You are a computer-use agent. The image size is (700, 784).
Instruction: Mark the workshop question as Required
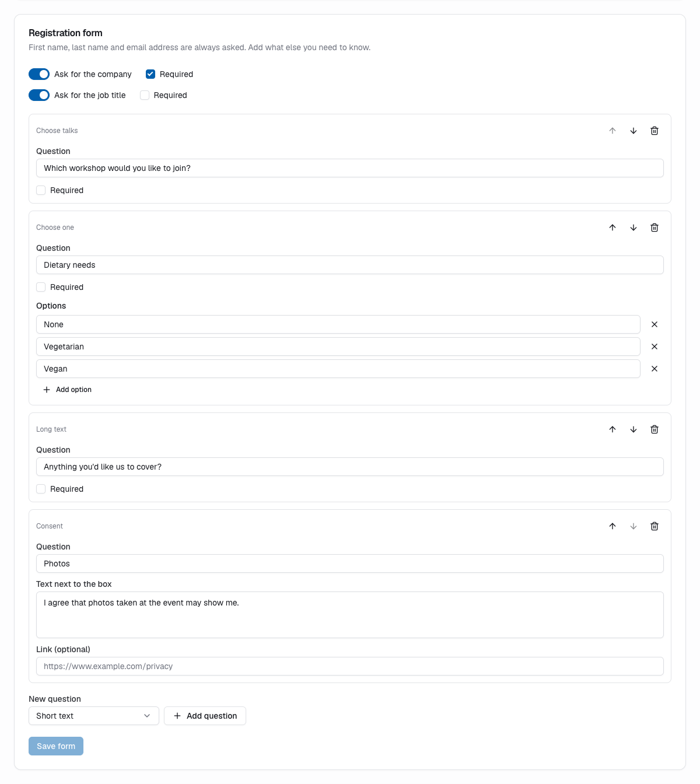tap(41, 190)
